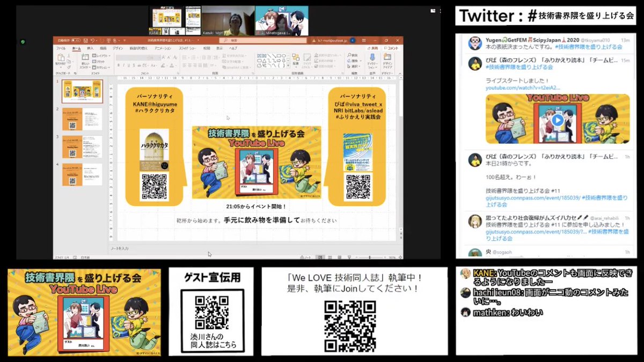The image size is (644, 362).
Task: Click the Minatogawa participant thumbnail
Action: 282,20
